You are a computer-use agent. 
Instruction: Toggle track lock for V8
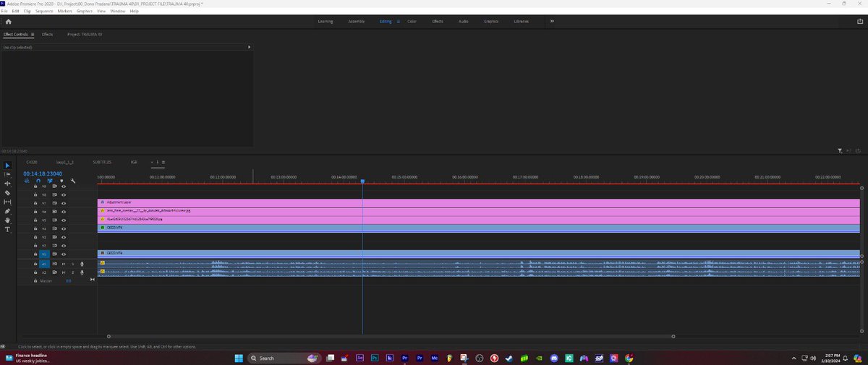(x=35, y=194)
